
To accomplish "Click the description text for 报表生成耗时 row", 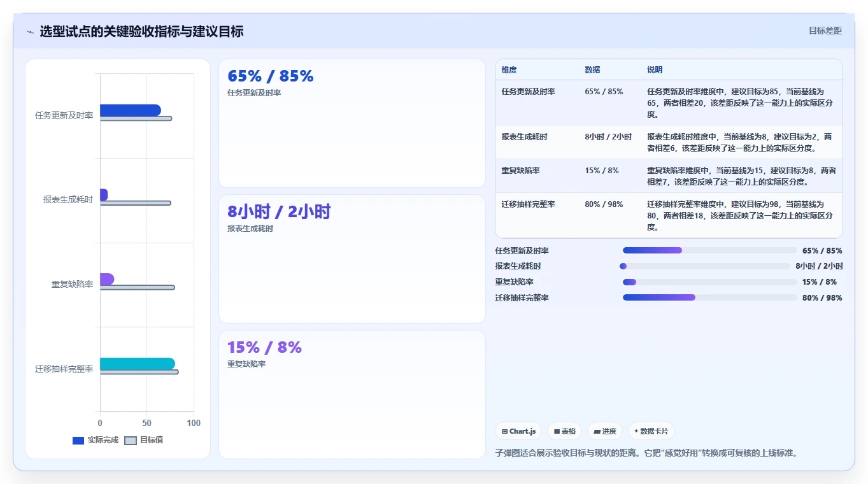I will 741,142.
